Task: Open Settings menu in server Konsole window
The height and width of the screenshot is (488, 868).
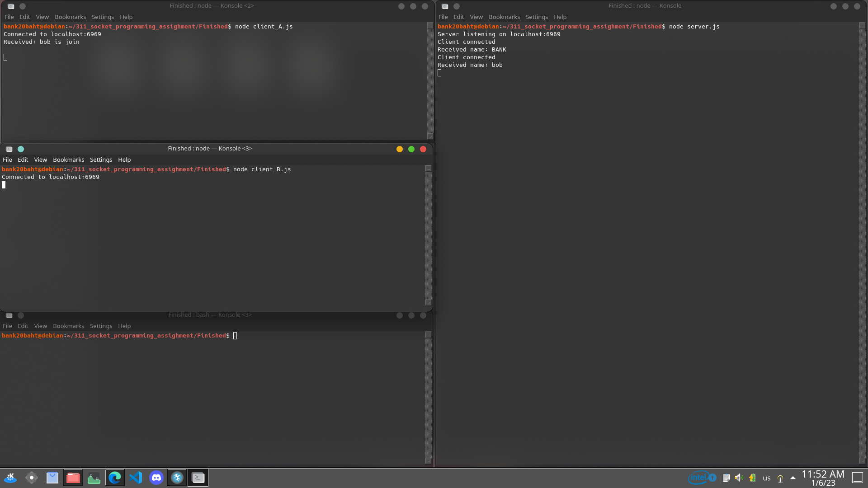Action: [x=537, y=17]
